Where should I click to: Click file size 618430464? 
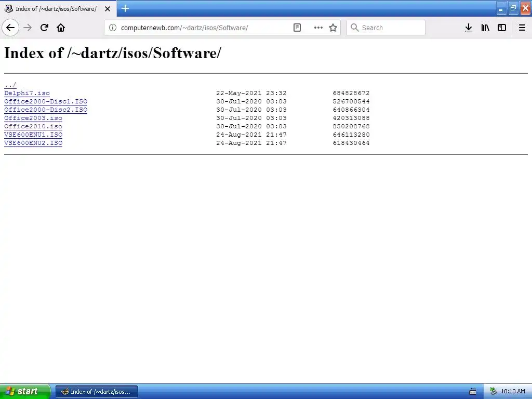point(351,143)
